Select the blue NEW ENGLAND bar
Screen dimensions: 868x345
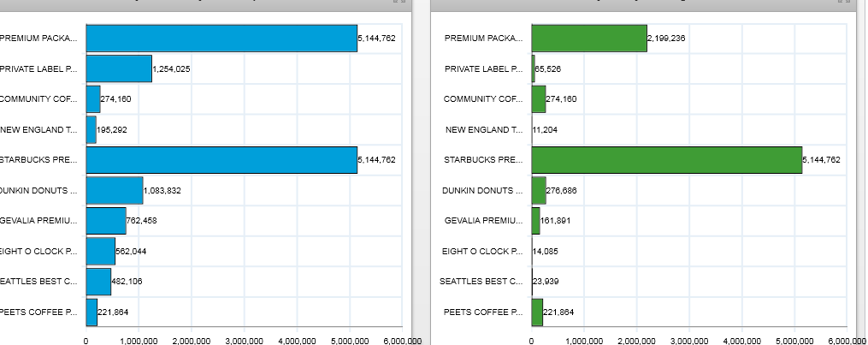(91, 130)
